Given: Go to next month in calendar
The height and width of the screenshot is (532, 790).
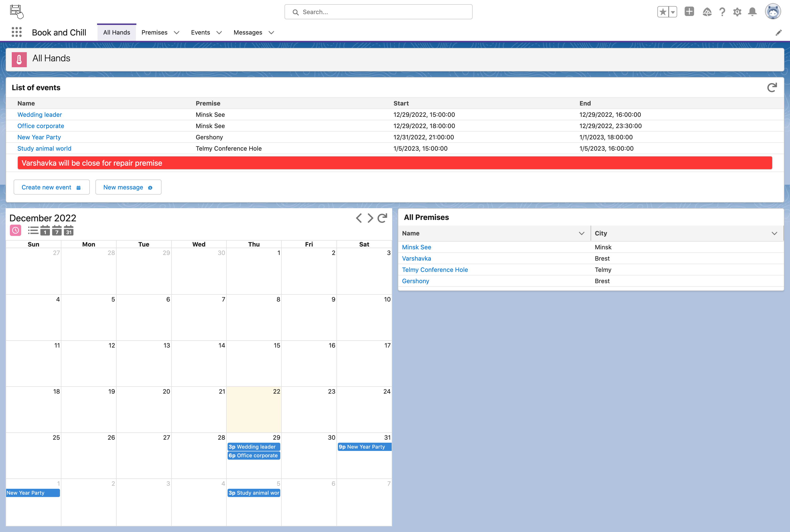Looking at the screenshot, I should coord(370,218).
